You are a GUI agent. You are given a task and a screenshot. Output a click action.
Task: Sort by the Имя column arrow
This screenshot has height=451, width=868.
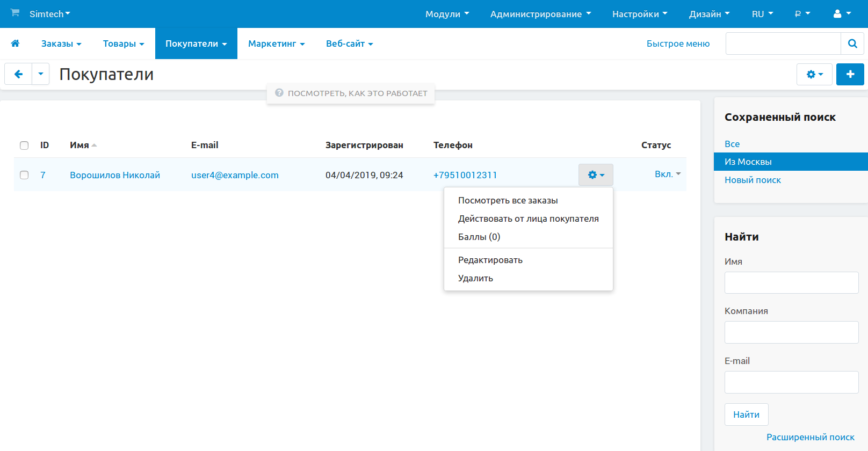point(94,146)
